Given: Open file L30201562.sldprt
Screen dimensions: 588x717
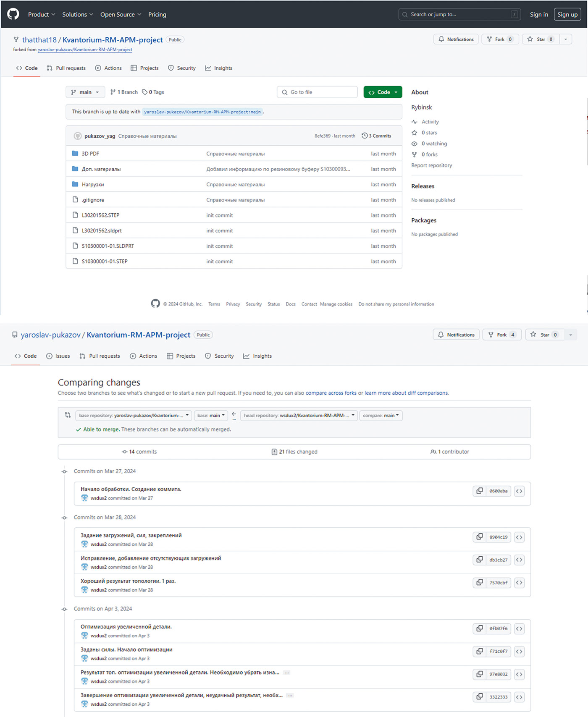Looking at the screenshot, I should coord(102,230).
